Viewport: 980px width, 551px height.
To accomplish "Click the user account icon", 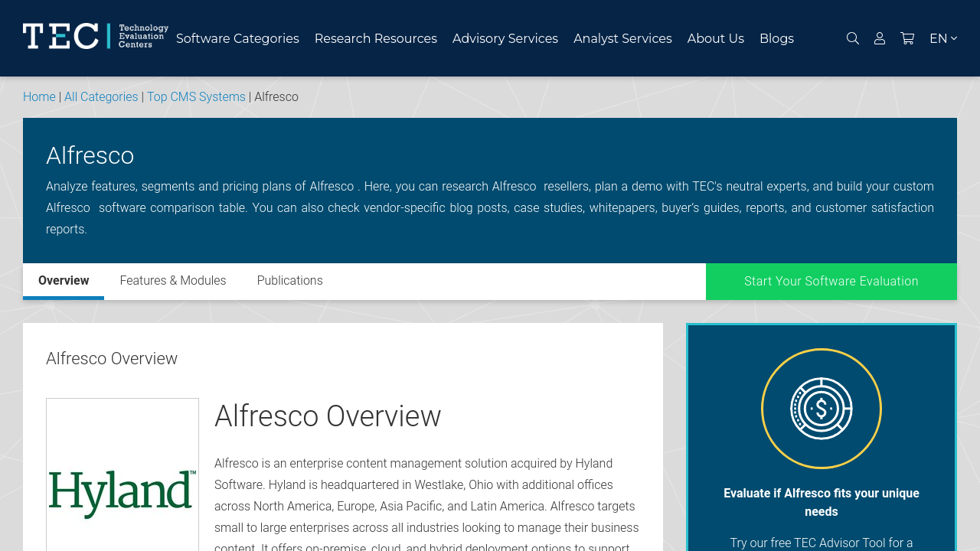I will point(880,38).
